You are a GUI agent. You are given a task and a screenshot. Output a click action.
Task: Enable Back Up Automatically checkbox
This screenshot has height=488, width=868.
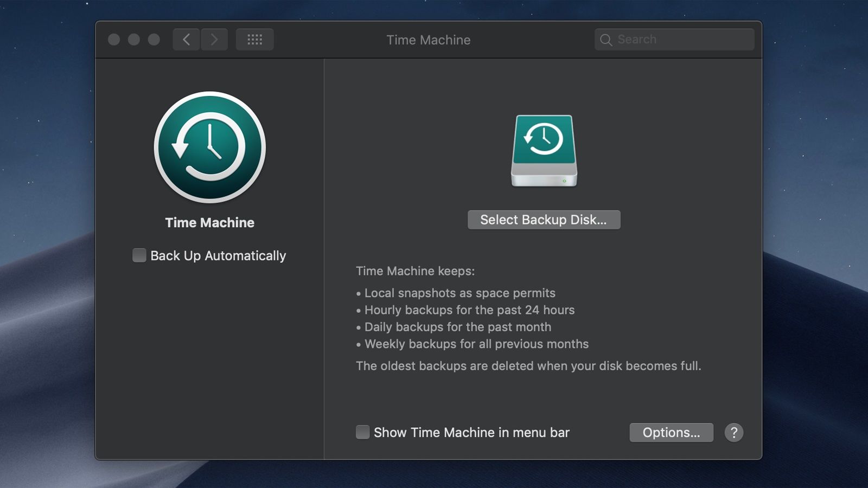139,255
